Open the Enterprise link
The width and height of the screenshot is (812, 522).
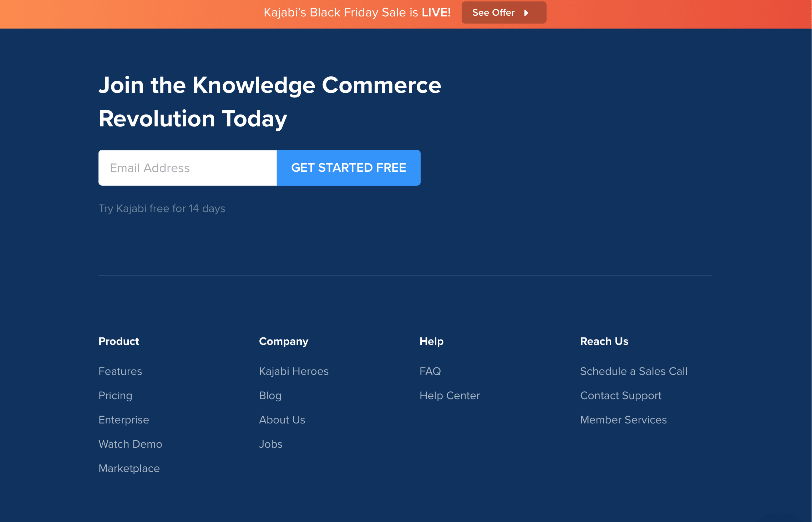[124, 420]
